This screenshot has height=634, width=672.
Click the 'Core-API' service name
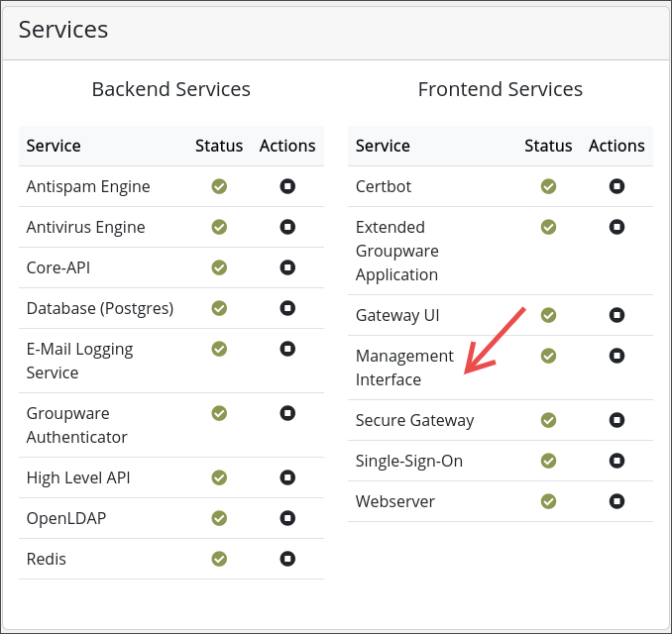(x=58, y=267)
